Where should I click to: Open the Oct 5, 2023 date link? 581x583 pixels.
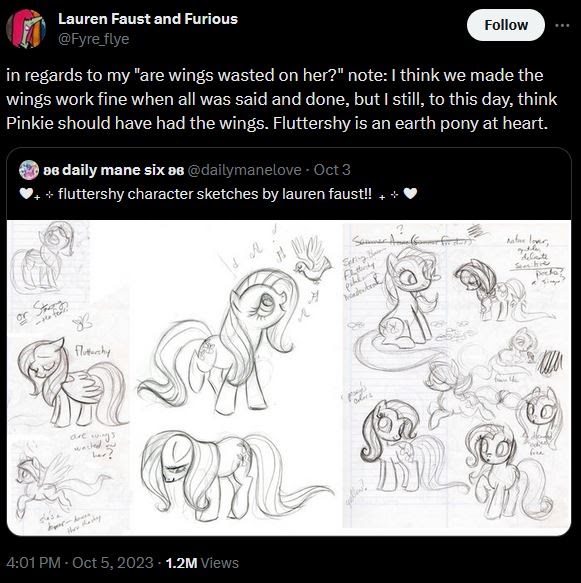pyautogui.click(x=113, y=563)
